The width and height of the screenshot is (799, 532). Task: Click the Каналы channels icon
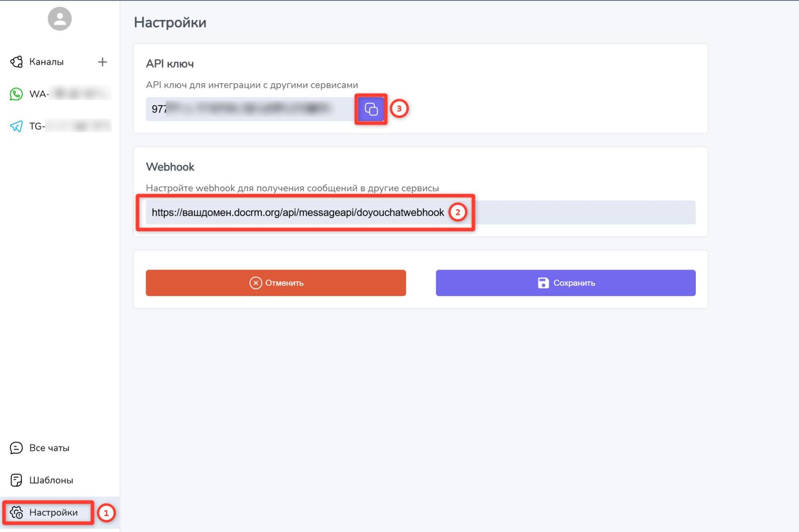point(16,62)
